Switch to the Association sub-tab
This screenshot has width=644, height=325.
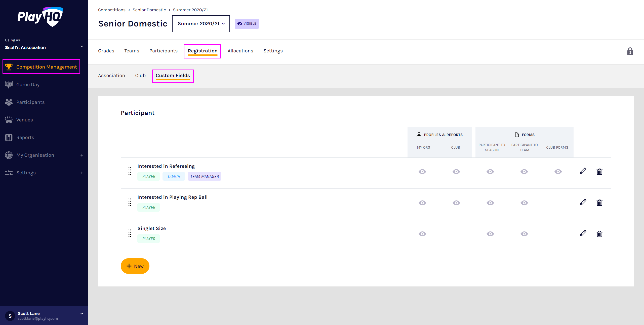coord(111,76)
